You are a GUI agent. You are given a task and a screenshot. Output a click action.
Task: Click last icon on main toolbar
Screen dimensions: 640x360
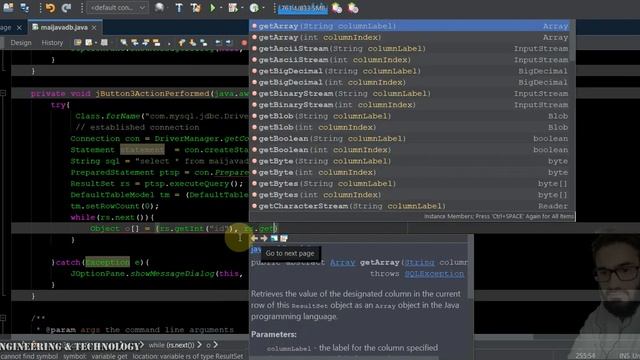tap(353, 8)
